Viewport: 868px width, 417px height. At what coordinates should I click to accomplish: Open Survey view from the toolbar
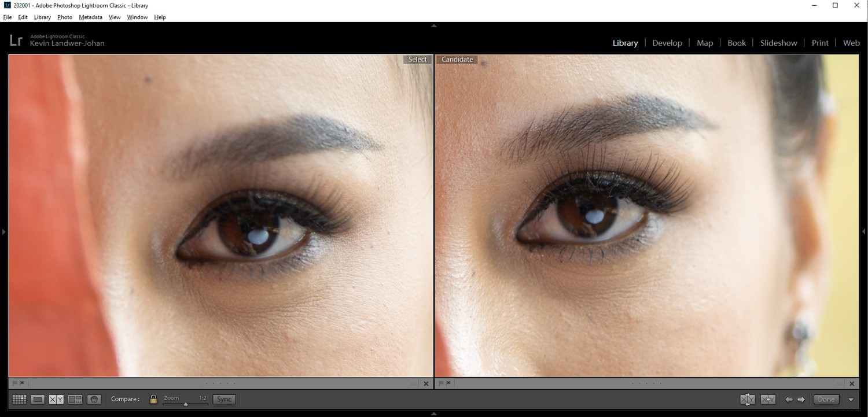(x=75, y=399)
